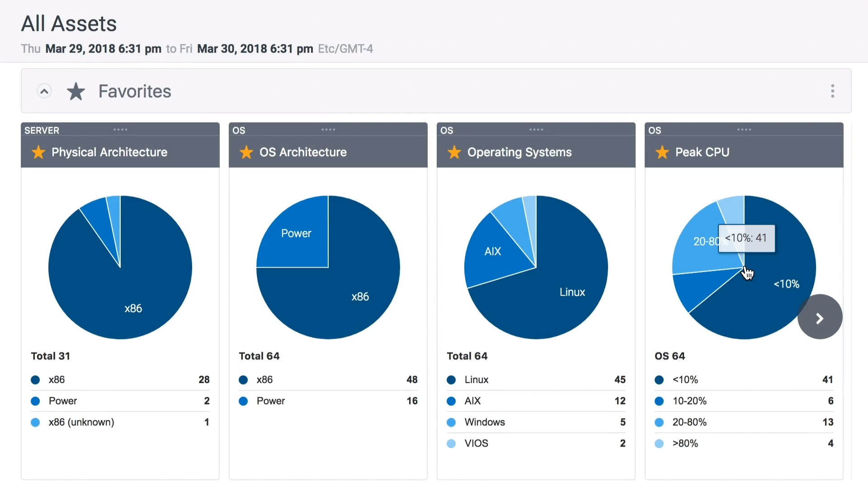Click the x86 legend color dot in Physical Architecture
Screen dimensions: 868x488
click(x=35, y=380)
